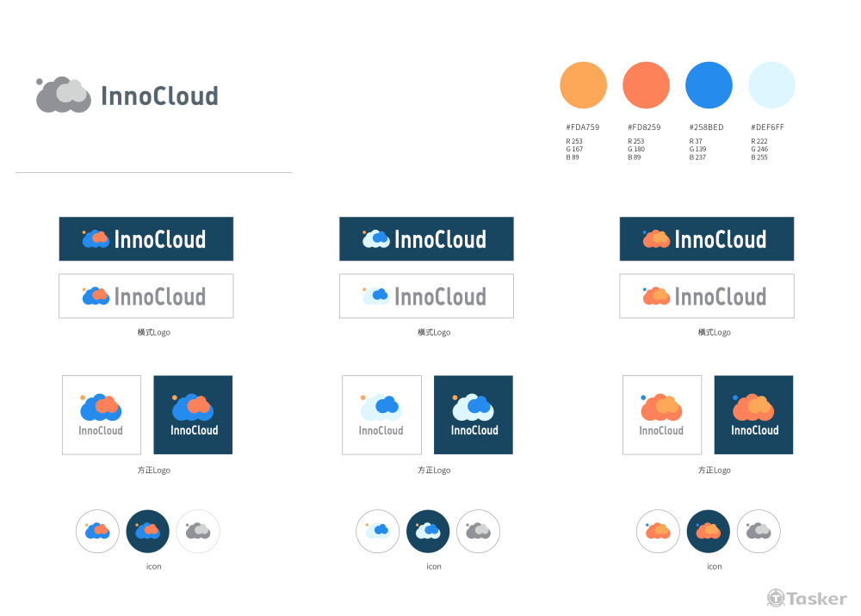
Task: Pick the orange #FDA759 color circle
Action: coord(583,85)
